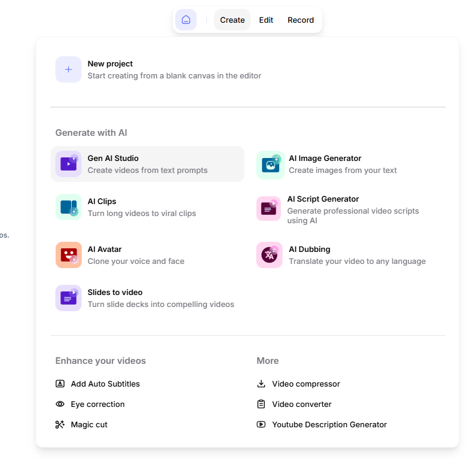Select the AI Image Generator icon
Image resolution: width=476 pixels, height=459 pixels.
tap(270, 164)
